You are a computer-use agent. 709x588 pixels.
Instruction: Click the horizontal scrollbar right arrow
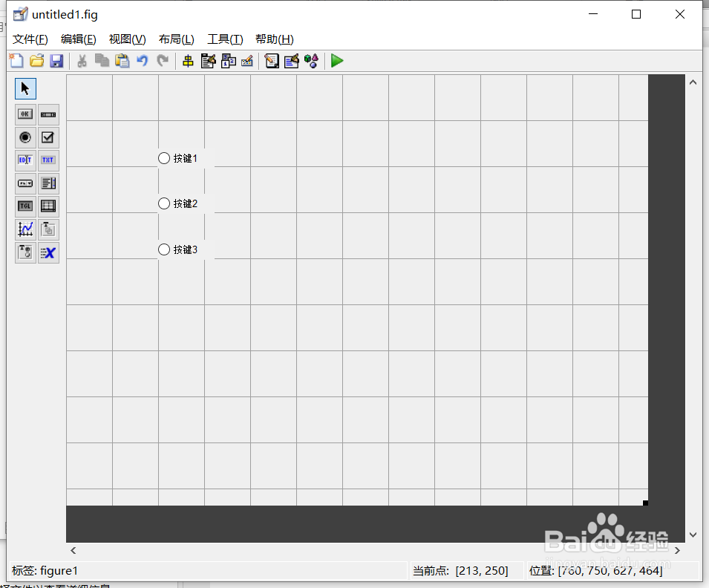[677, 550]
